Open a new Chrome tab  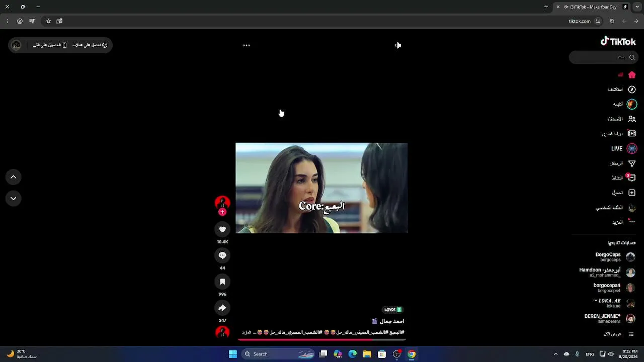546,7
